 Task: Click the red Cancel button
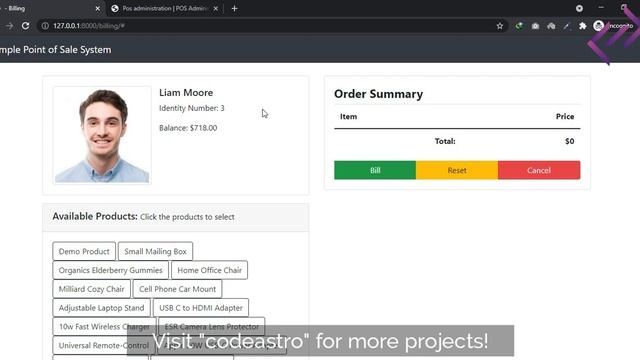pos(539,170)
